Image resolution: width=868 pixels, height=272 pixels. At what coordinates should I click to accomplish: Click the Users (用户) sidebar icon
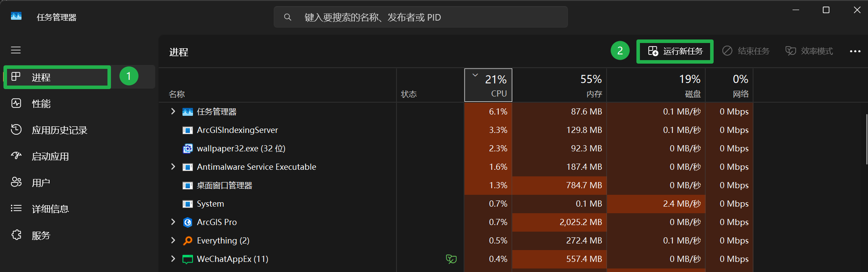16,182
